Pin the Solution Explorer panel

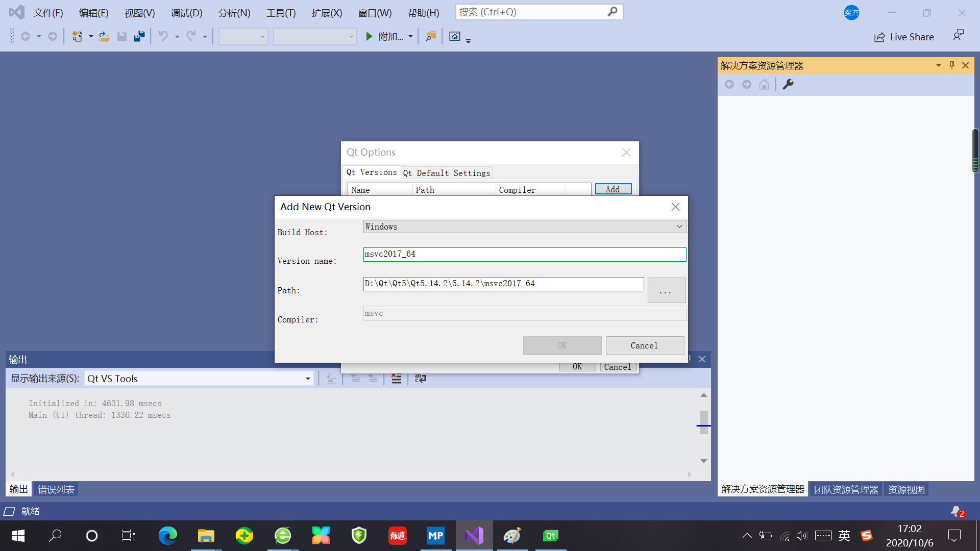(x=952, y=65)
